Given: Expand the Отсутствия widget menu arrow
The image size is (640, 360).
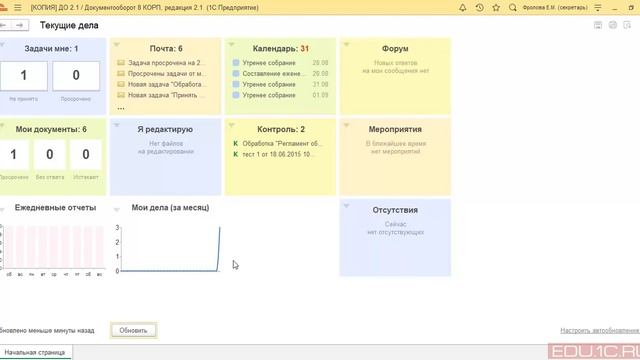Looking at the screenshot, I should tap(347, 206).
